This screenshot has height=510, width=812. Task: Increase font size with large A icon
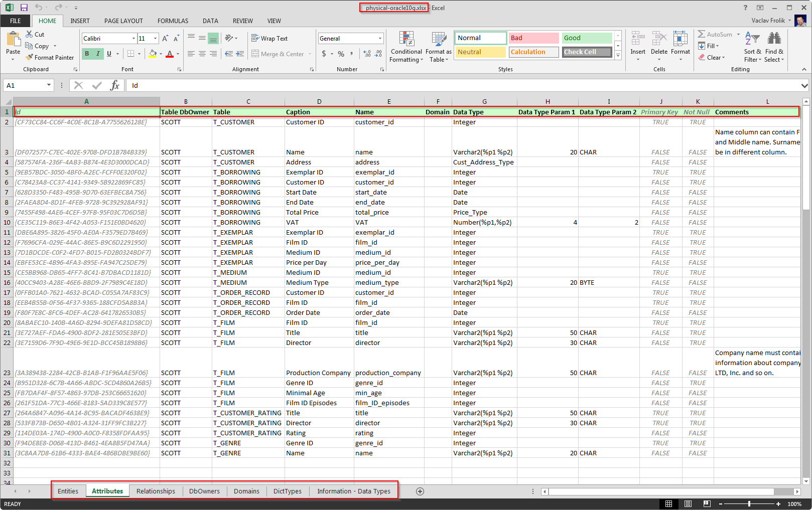tap(165, 39)
